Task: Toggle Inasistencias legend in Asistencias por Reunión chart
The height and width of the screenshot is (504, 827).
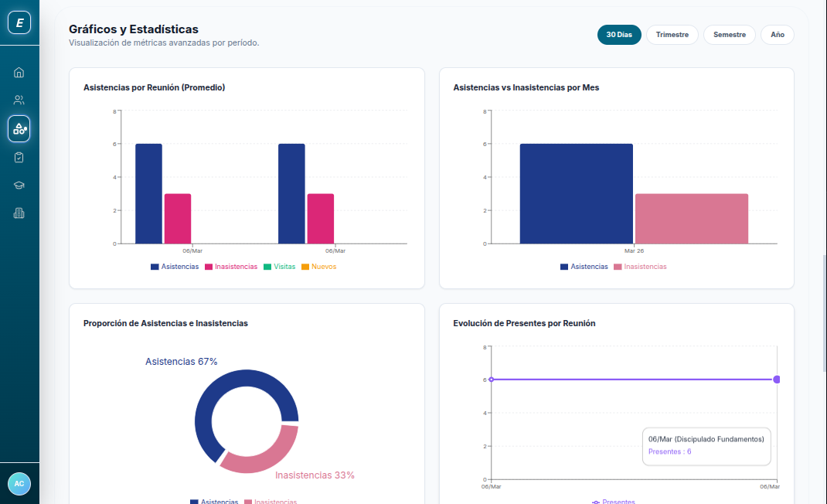Action: point(230,267)
